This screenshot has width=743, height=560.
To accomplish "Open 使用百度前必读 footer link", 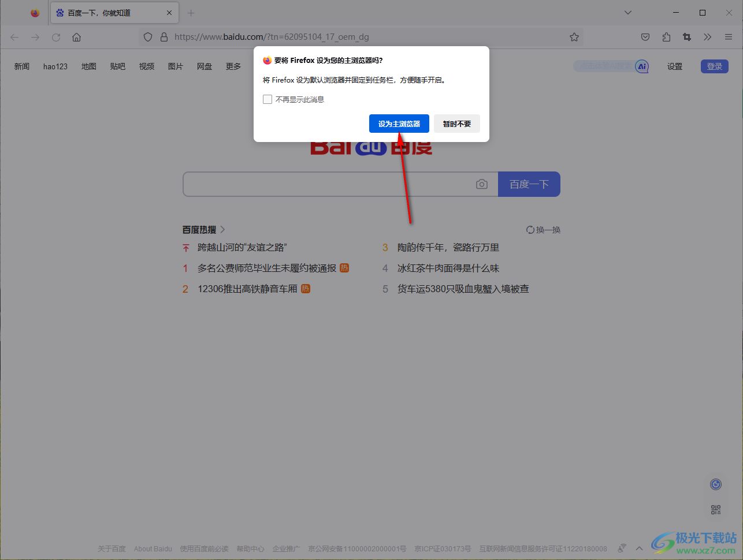I will tap(204, 549).
